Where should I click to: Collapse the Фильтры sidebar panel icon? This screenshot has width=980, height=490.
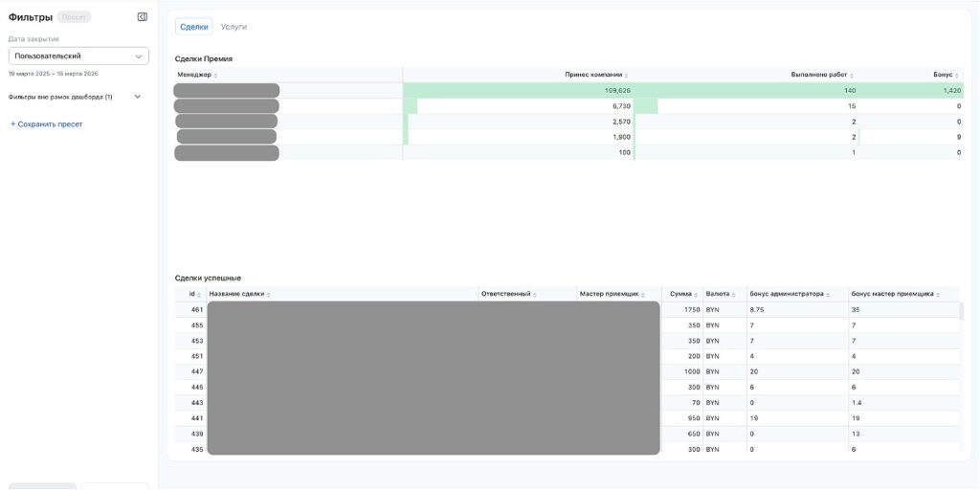click(x=142, y=17)
